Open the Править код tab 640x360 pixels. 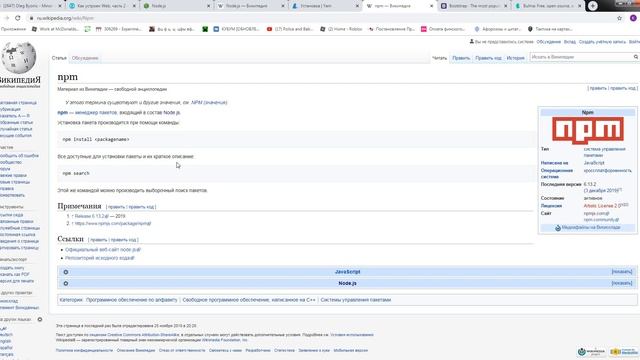click(x=489, y=58)
